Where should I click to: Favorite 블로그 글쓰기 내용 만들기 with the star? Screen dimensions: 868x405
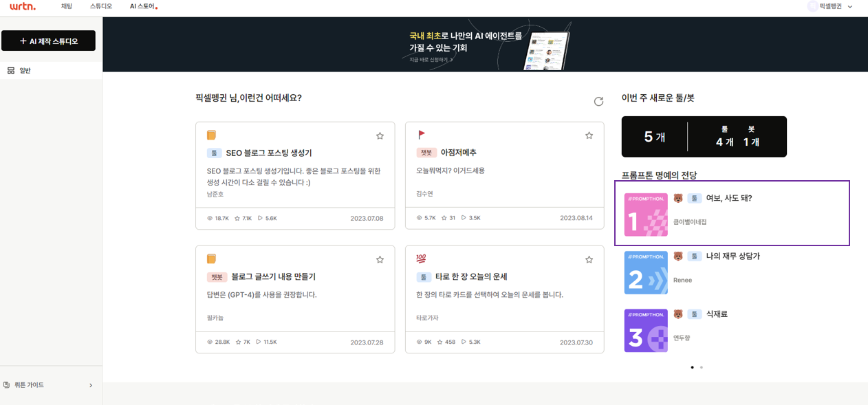(x=380, y=259)
